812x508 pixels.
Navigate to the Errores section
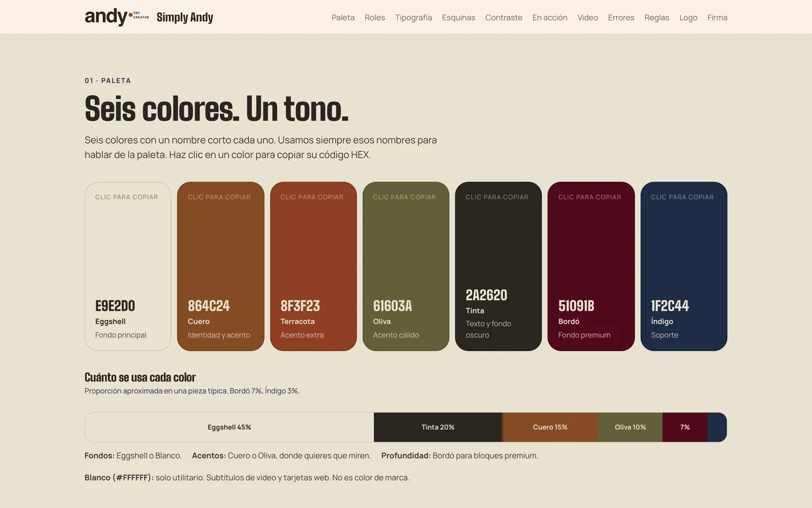click(621, 18)
